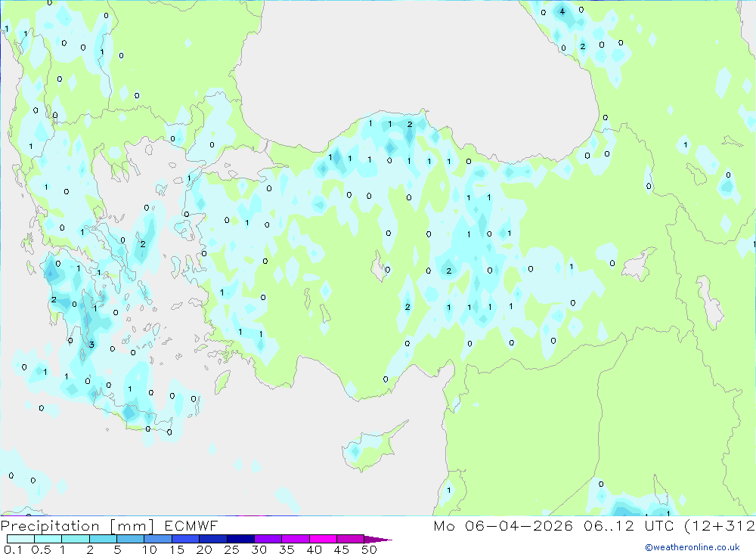Click the legend label '0.1'
756x554 pixels.
click(x=13, y=549)
